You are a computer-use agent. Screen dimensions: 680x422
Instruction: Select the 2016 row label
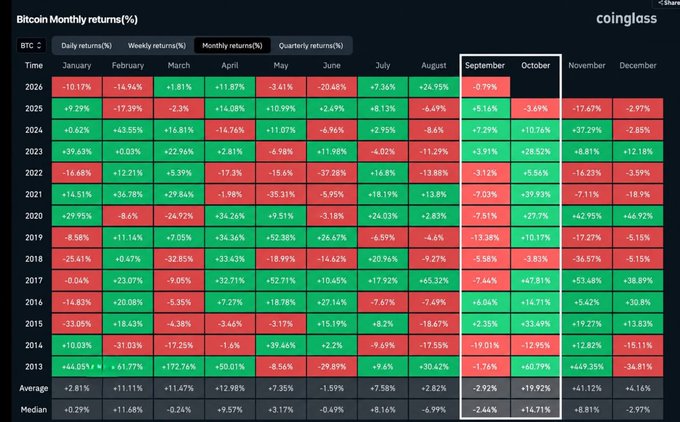pos(34,302)
